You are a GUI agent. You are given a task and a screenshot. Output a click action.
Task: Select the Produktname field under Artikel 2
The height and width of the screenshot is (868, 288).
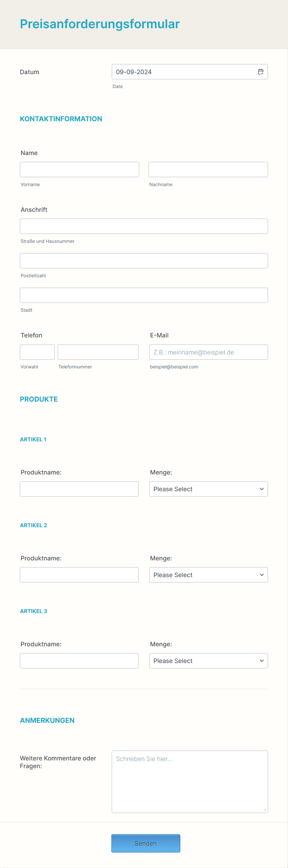[79, 575]
